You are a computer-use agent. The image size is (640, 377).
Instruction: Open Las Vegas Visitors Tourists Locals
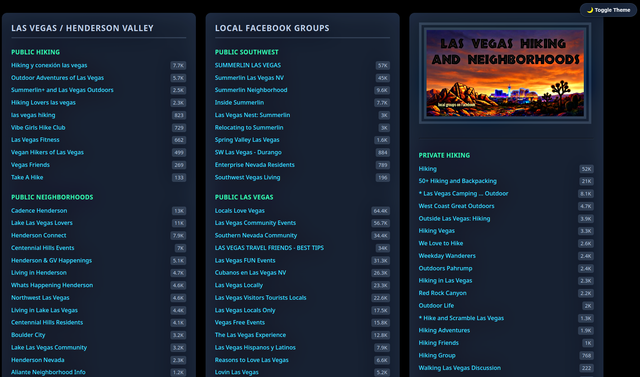[x=260, y=297]
